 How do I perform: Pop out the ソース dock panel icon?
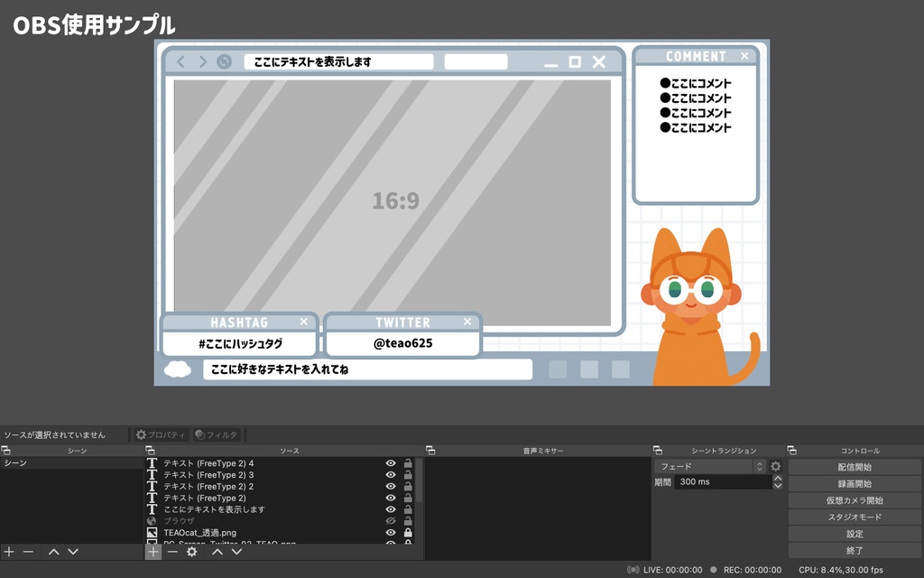151,451
